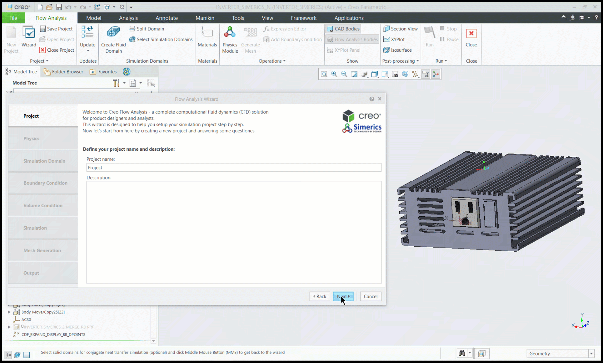Switch to the Applications ribbon tab
The width and height of the screenshot is (603, 363).
[349, 18]
